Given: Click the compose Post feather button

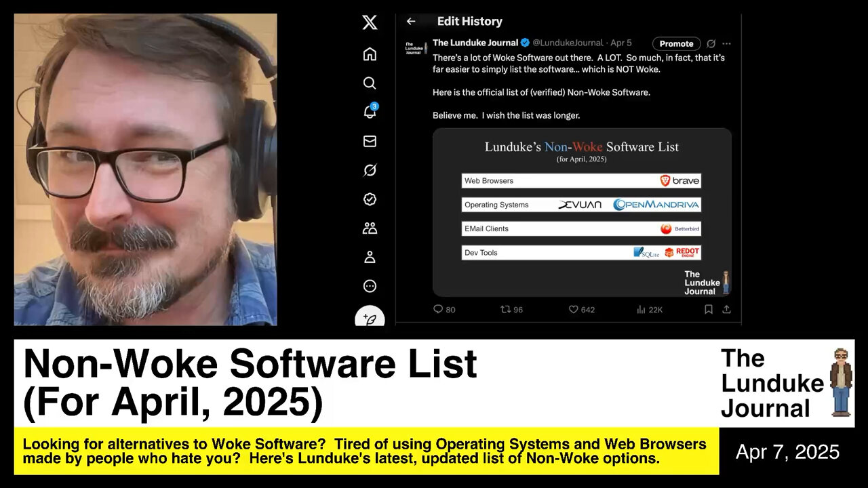Looking at the screenshot, I should 370,317.
